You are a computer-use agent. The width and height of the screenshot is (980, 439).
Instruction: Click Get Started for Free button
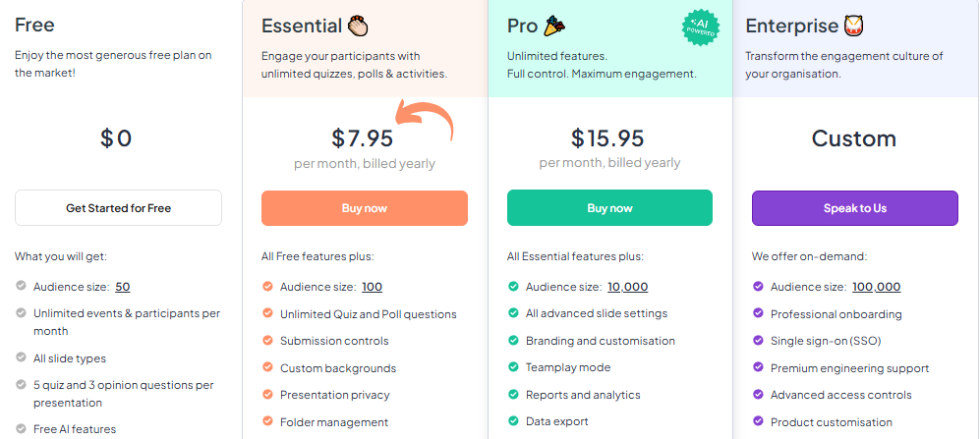(118, 208)
